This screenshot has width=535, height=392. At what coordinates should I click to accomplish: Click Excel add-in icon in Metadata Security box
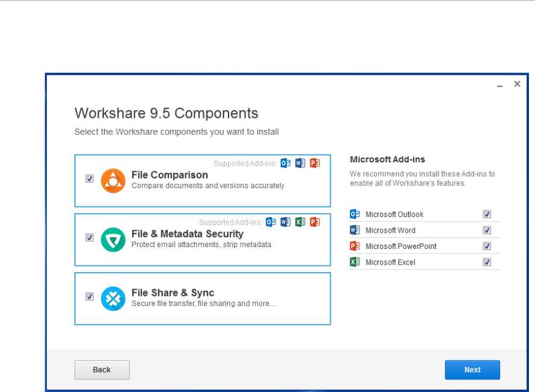tap(300, 222)
